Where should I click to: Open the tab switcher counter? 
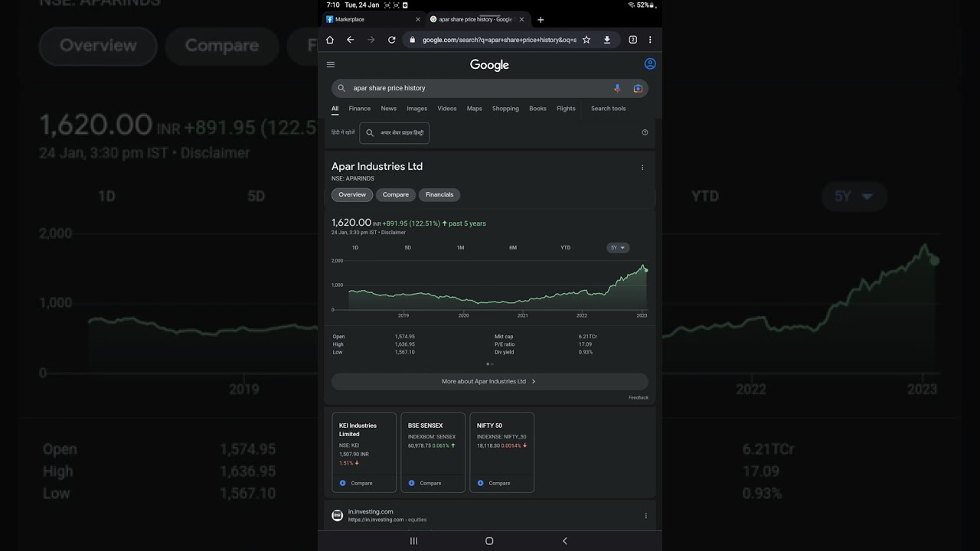tap(633, 40)
